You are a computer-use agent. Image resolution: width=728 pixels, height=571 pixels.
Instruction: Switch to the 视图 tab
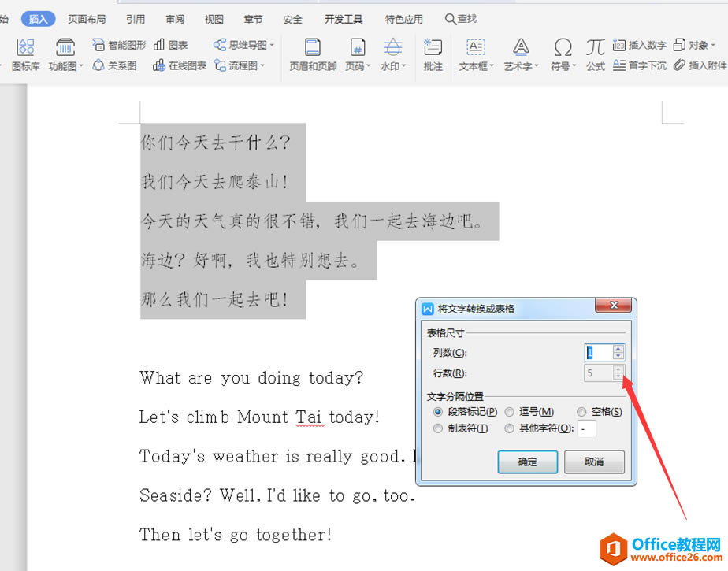coord(214,19)
